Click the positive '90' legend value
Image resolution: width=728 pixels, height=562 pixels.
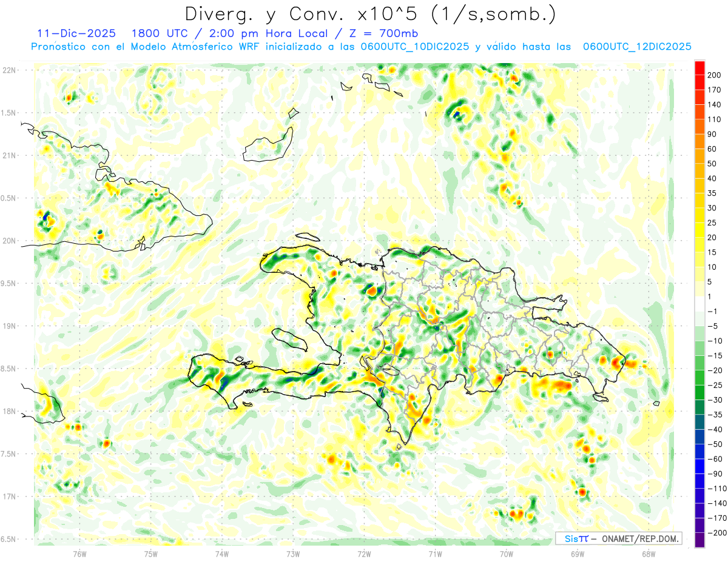(x=712, y=134)
